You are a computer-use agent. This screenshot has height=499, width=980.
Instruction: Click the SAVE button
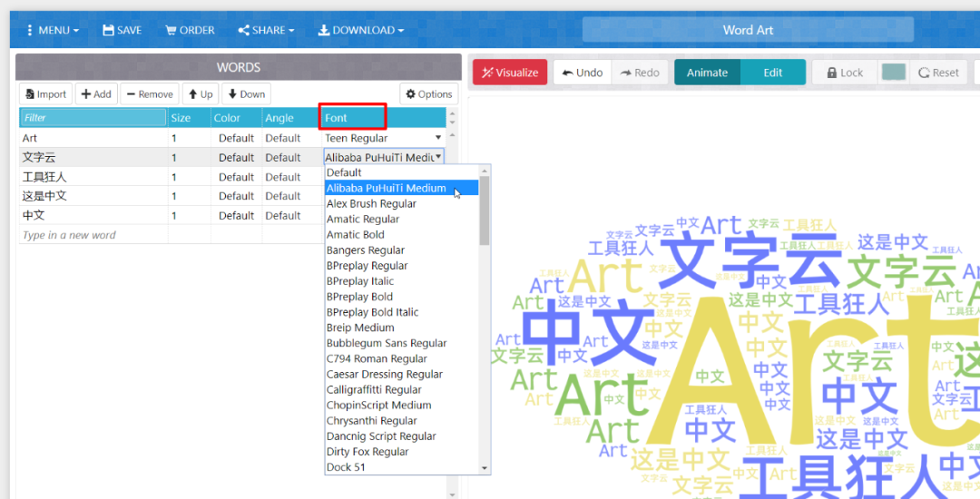[x=122, y=30]
